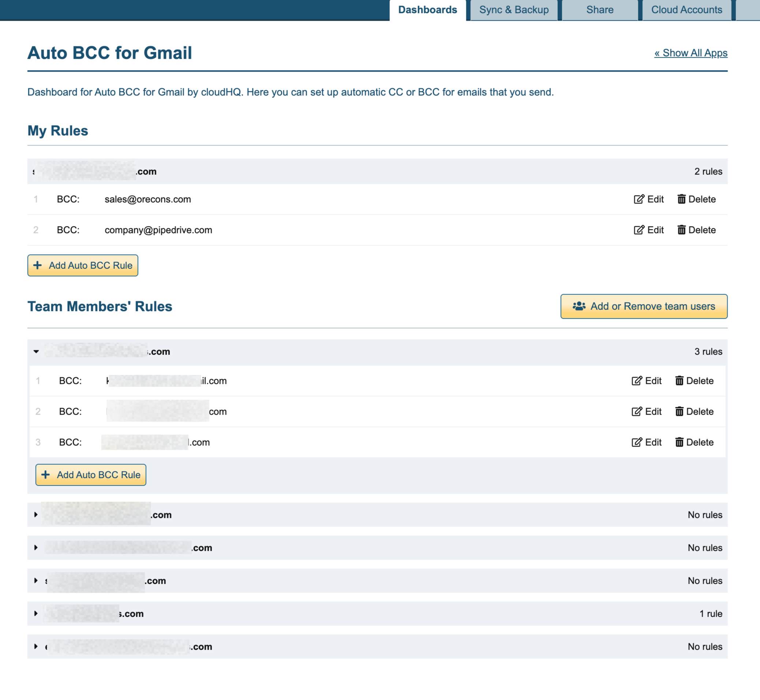760x700 pixels.
Task: Edit the company@pipedrive.com BCC rule
Action: 648,230
